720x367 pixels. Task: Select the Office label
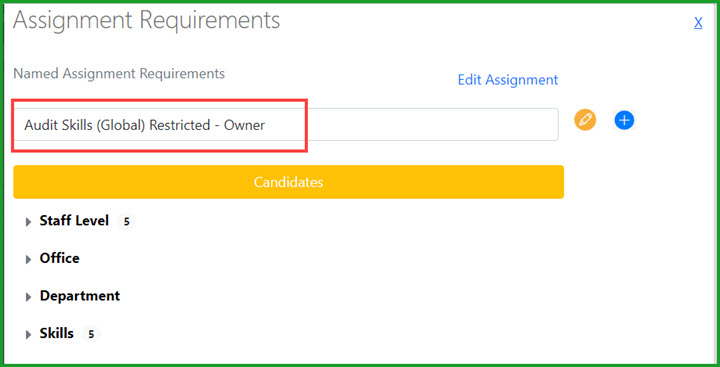coord(60,258)
